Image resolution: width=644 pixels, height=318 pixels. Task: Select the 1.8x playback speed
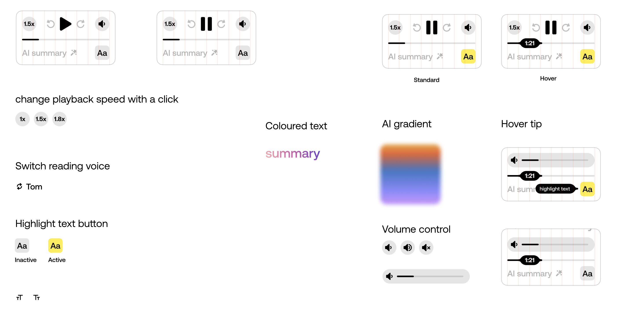tap(59, 119)
